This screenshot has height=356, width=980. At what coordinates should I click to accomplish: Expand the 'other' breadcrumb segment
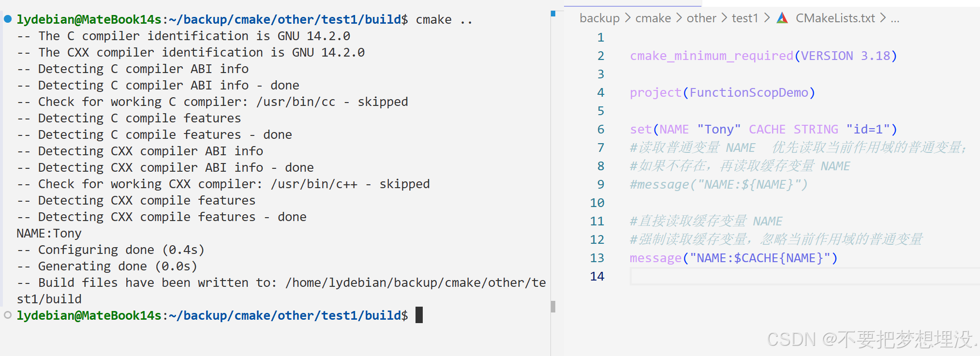pos(701,18)
